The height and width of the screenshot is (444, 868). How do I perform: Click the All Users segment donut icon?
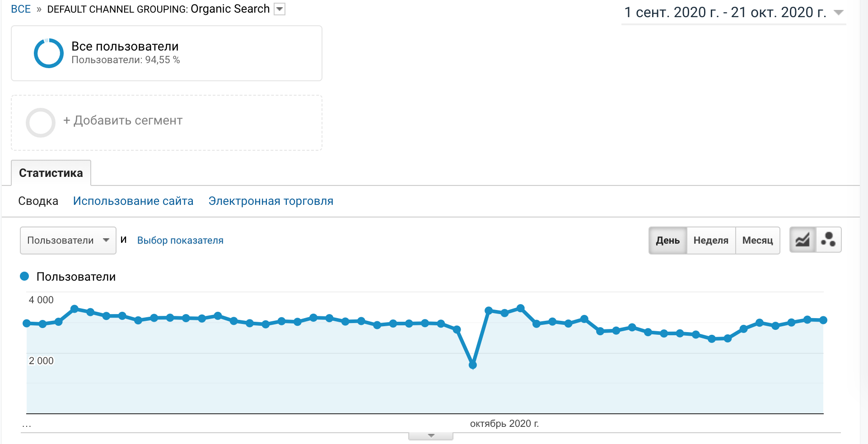(x=49, y=53)
